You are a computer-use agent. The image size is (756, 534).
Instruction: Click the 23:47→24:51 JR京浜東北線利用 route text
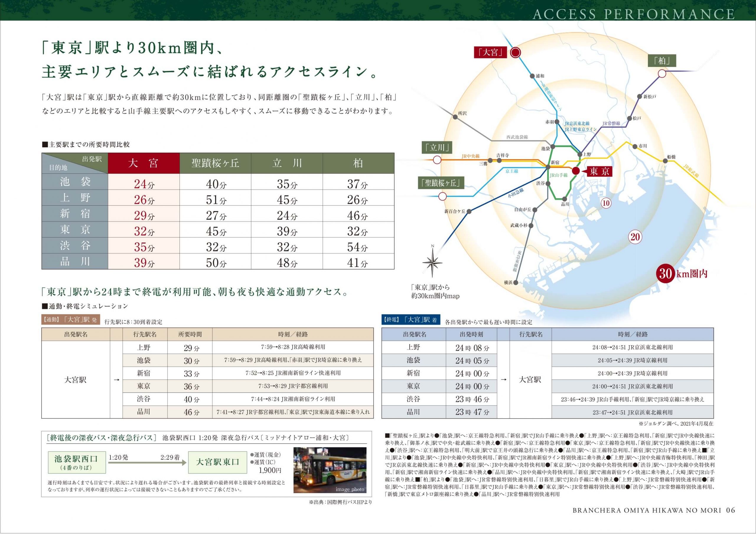pyautogui.click(x=633, y=412)
